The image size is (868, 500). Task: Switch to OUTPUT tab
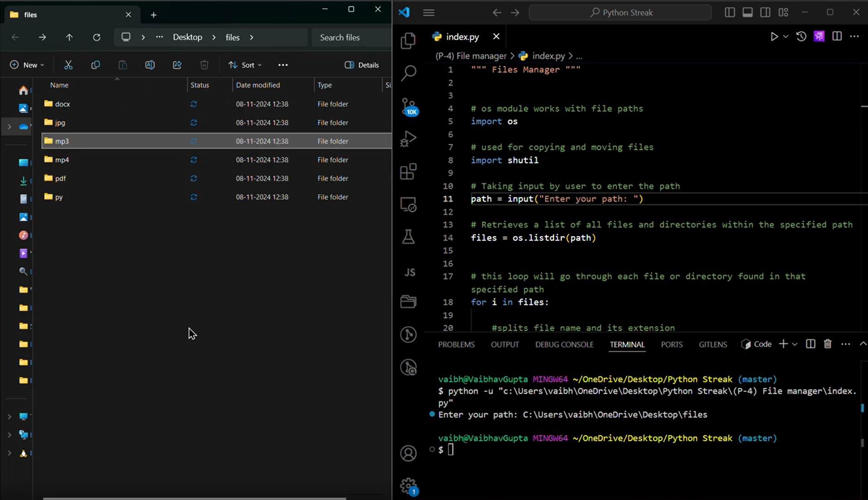(x=505, y=345)
